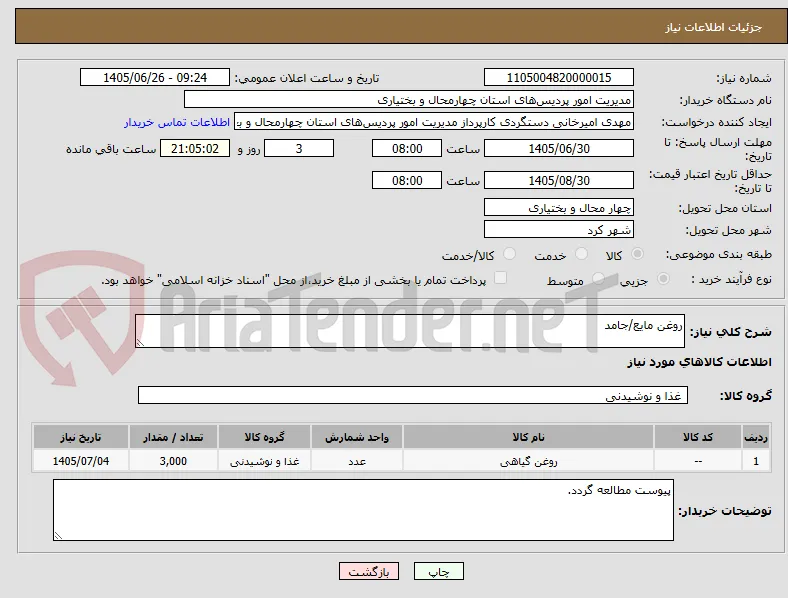Click the delivery city field شهر کرد
Screen dimensions: 788x598
558,229
